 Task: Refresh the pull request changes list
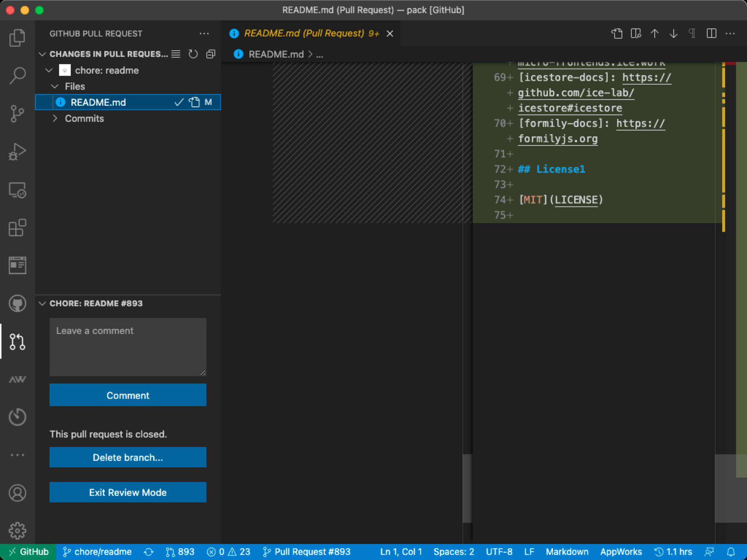click(193, 54)
